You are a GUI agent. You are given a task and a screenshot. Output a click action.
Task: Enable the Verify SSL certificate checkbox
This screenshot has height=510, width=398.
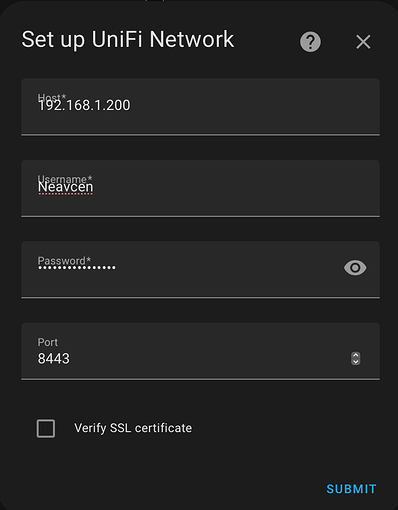pyautogui.click(x=46, y=428)
